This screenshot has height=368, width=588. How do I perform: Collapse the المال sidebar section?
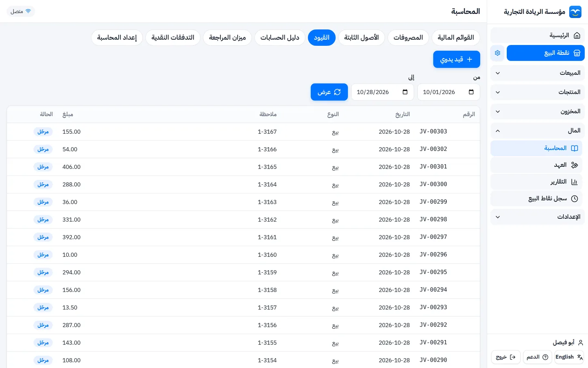pyautogui.click(x=537, y=131)
